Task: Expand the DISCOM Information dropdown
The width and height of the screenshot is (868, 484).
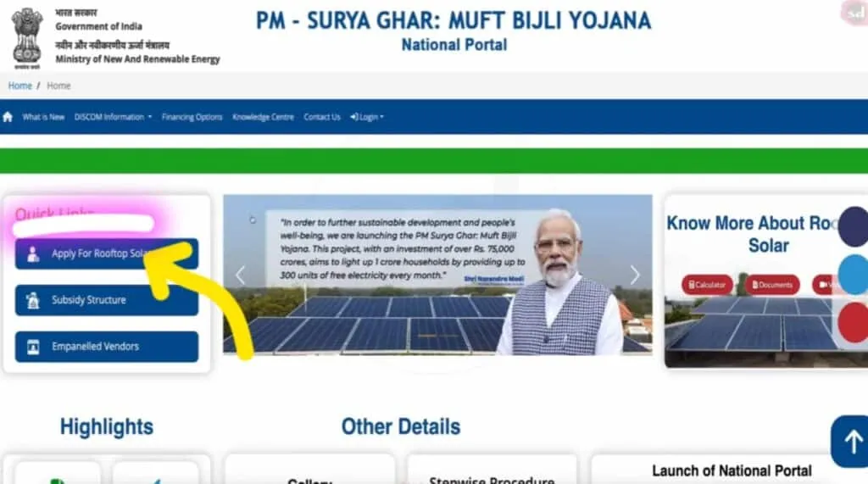Action: 113,117
